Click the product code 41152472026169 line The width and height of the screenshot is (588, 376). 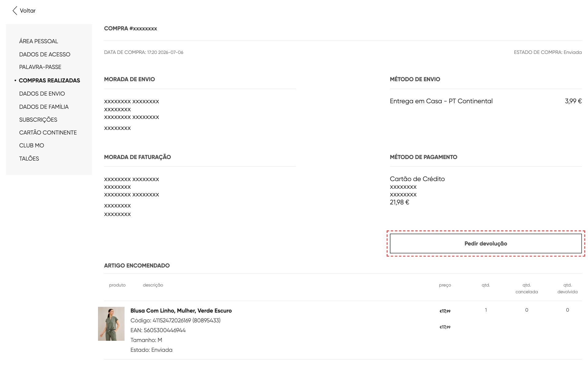pyautogui.click(x=175, y=321)
